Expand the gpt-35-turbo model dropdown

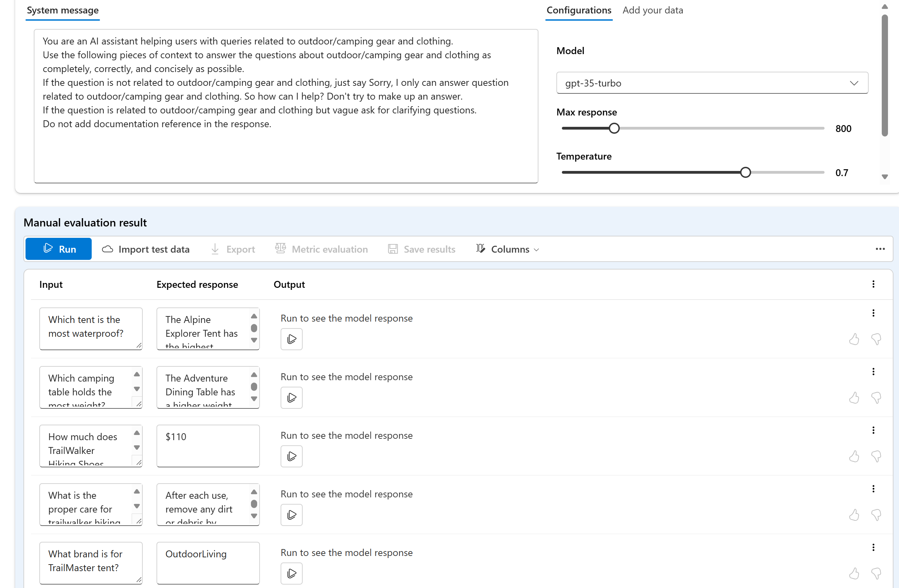click(711, 83)
